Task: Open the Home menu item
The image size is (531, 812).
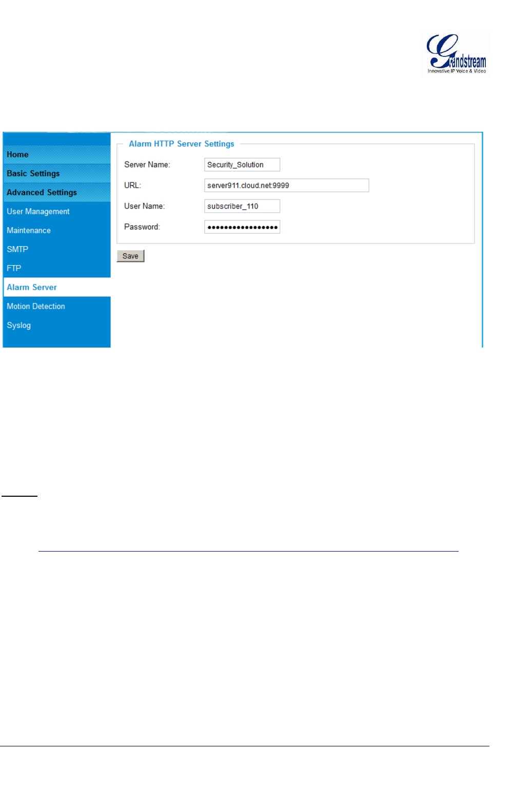Action: tap(57, 154)
